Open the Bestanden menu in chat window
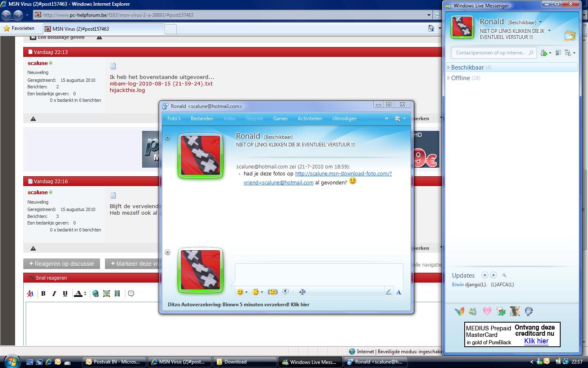Image resolution: width=588 pixels, height=368 pixels. (x=202, y=119)
